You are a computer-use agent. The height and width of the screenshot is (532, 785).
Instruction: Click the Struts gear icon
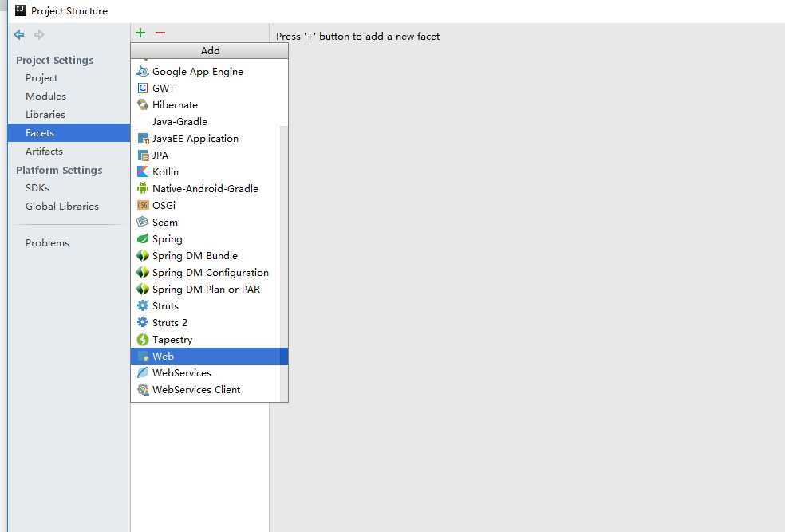pyautogui.click(x=143, y=305)
